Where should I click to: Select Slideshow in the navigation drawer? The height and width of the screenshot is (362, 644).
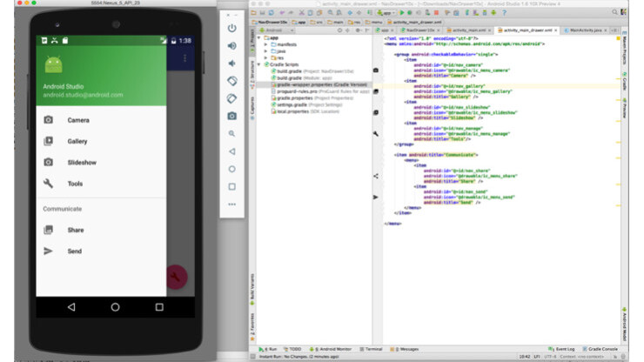click(81, 162)
